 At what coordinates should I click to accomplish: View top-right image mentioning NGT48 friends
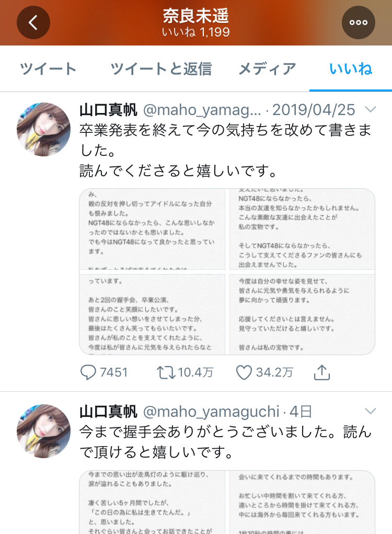click(302, 229)
